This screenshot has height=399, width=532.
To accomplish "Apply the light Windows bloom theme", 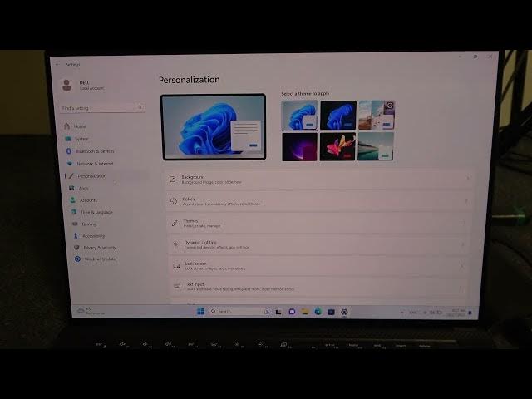I will pos(300,115).
